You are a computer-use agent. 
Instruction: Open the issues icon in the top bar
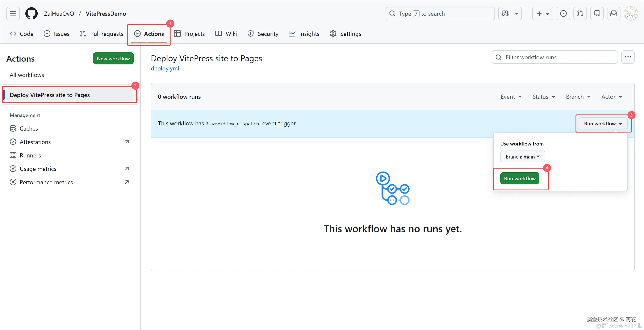563,13
